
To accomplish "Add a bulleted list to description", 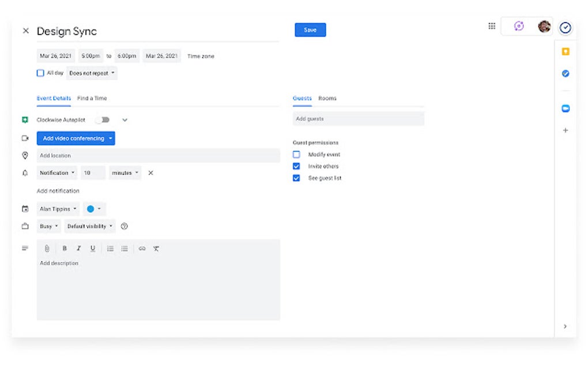I will pos(125,249).
